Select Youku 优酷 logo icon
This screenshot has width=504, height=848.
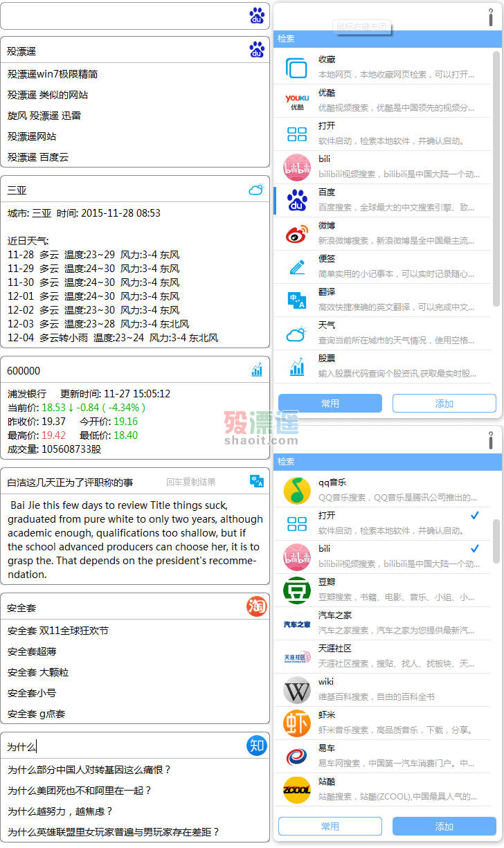tap(297, 102)
